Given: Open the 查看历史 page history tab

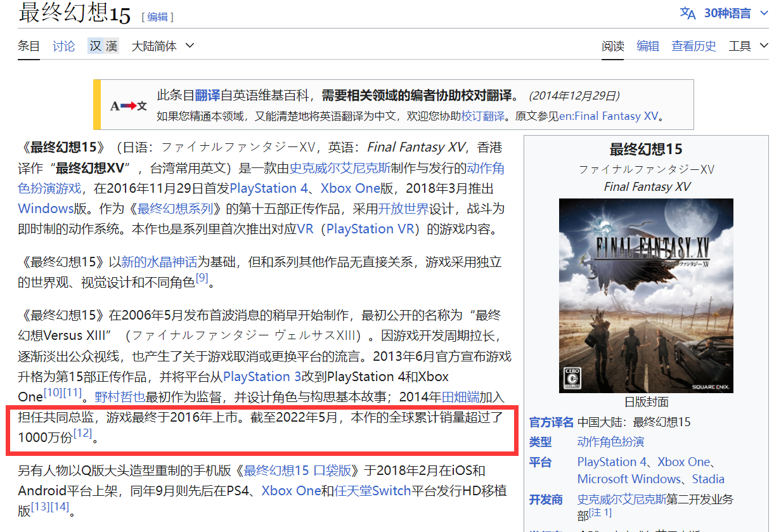Looking at the screenshot, I should coord(693,46).
